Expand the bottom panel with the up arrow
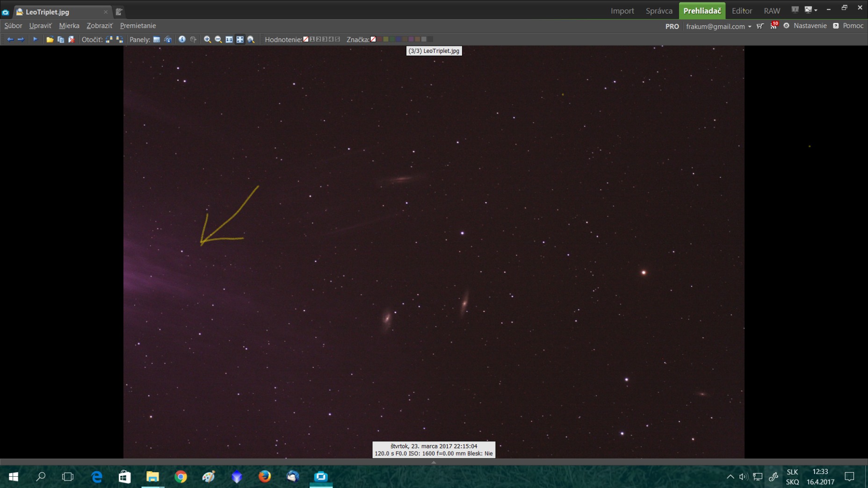The width and height of the screenshot is (868, 488). 434,462
